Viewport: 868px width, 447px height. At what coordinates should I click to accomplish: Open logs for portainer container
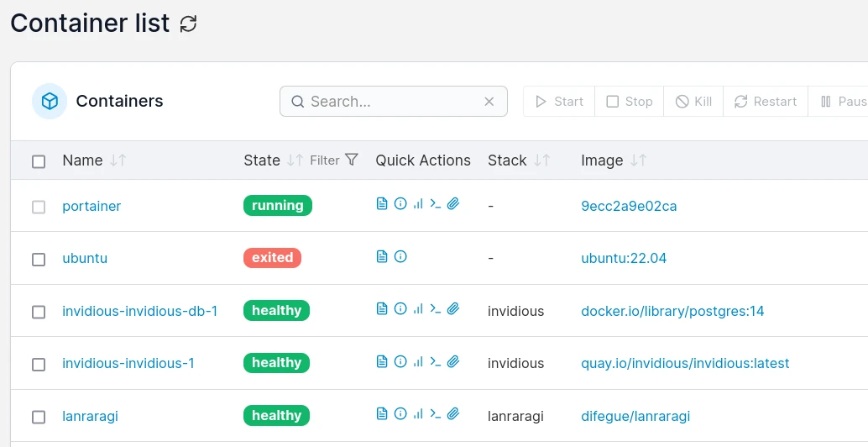[x=382, y=203]
